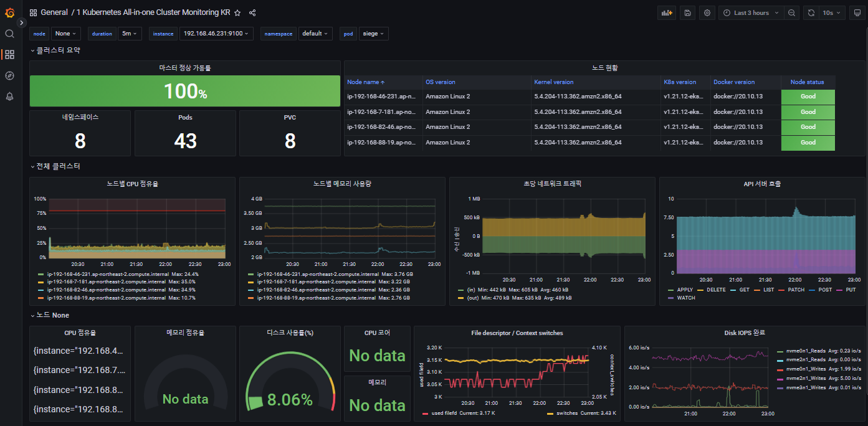Click the dashboard title Kubernetes All-in-one Cluster Monitoring KR
Viewport: 868px width, 426px height.
click(x=153, y=12)
